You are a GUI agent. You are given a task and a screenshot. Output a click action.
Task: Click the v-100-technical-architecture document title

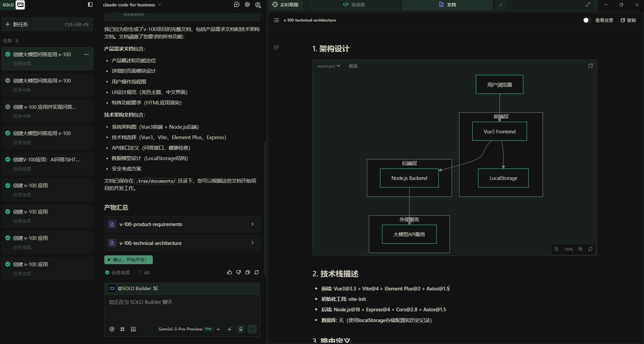310,20
